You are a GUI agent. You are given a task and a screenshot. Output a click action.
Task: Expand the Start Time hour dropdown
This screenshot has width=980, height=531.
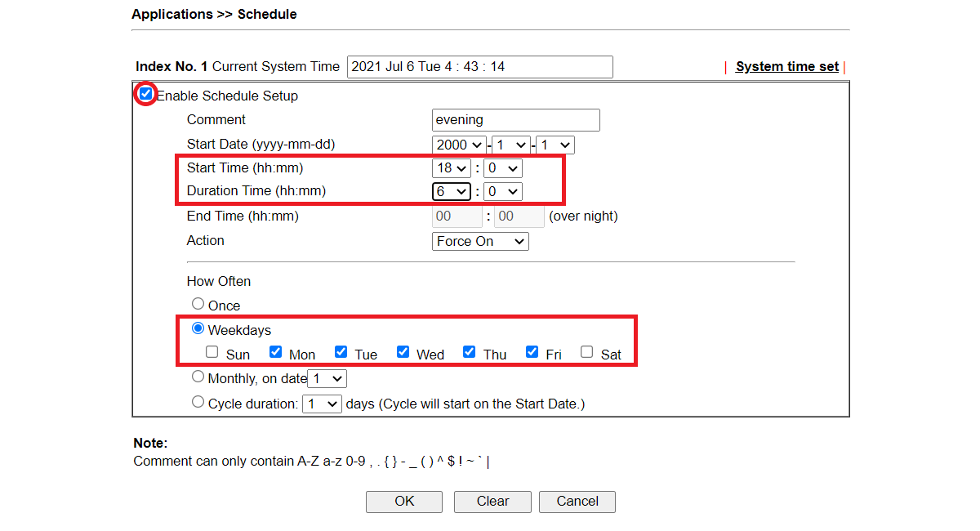(x=452, y=168)
